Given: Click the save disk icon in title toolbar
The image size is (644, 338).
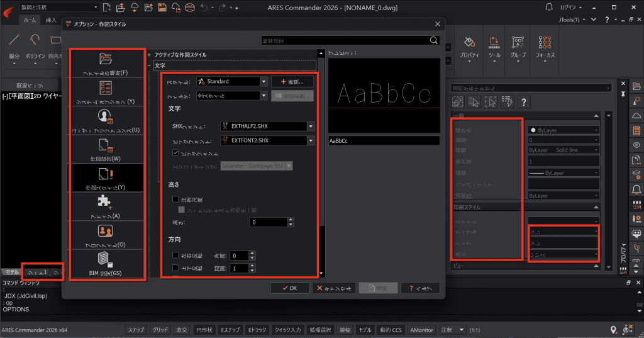Looking at the screenshot, I should (162, 8).
